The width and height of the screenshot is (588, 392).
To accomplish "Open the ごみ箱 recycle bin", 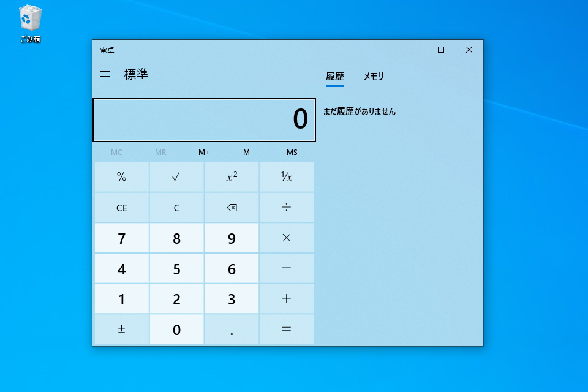I will click(x=29, y=18).
